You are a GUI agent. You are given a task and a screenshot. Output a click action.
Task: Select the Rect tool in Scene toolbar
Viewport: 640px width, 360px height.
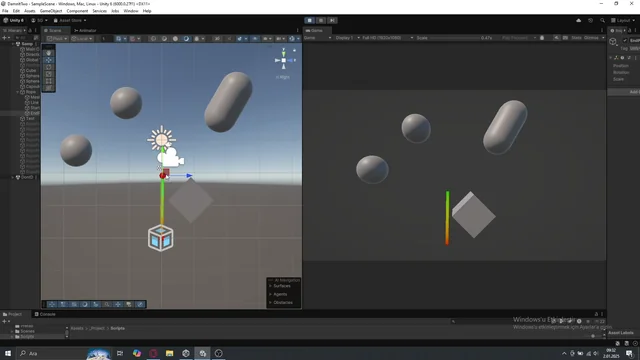pos(49,81)
